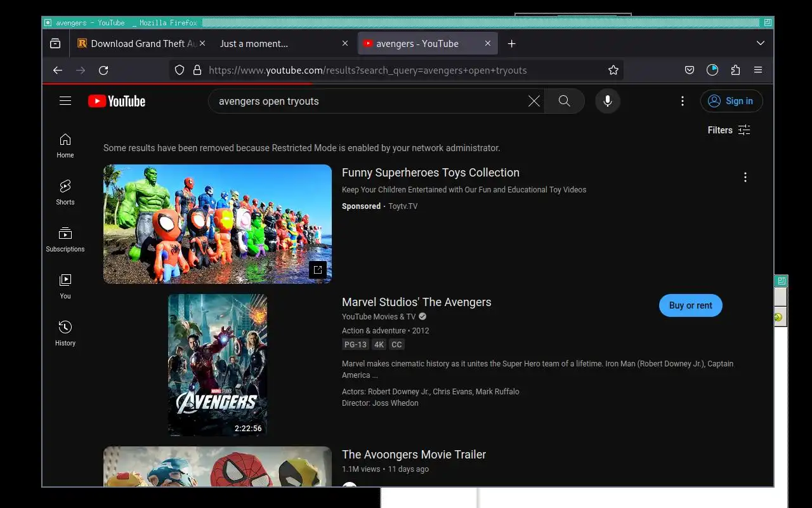Viewport: 812px width, 508px height.
Task: Click the Sign in button
Action: 731,101
